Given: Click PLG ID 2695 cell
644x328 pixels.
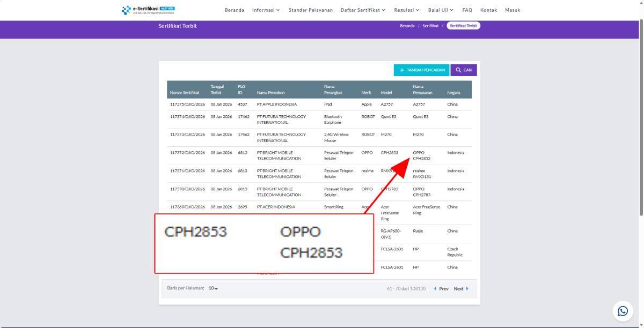Looking at the screenshot, I should [x=242, y=207].
